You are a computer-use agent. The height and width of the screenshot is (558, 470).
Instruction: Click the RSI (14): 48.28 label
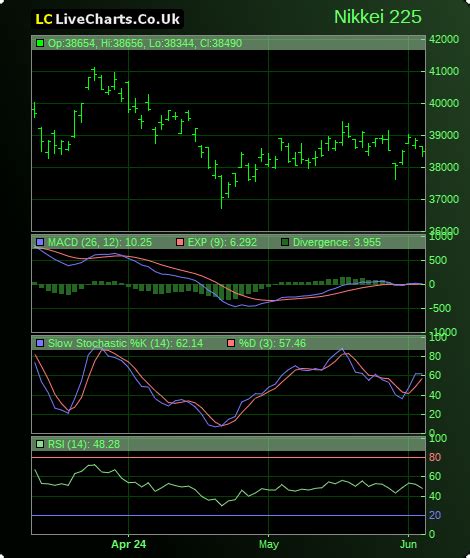coord(84,444)
